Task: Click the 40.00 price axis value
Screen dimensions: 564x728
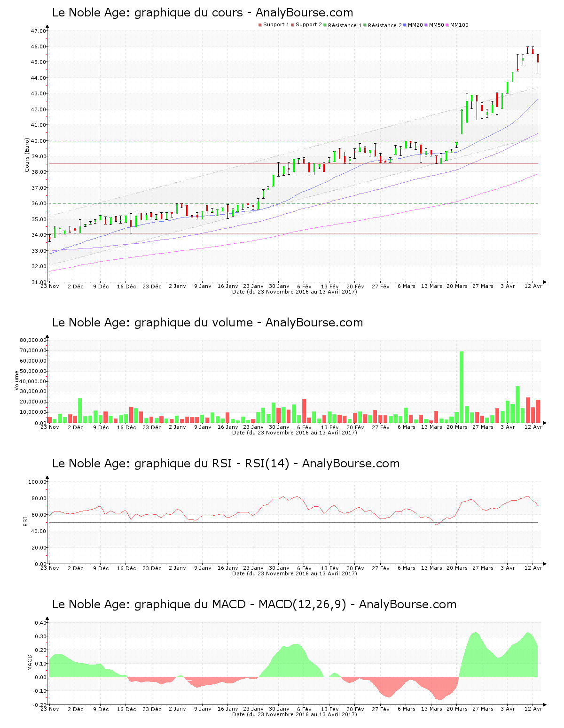Action: [39, 141]
